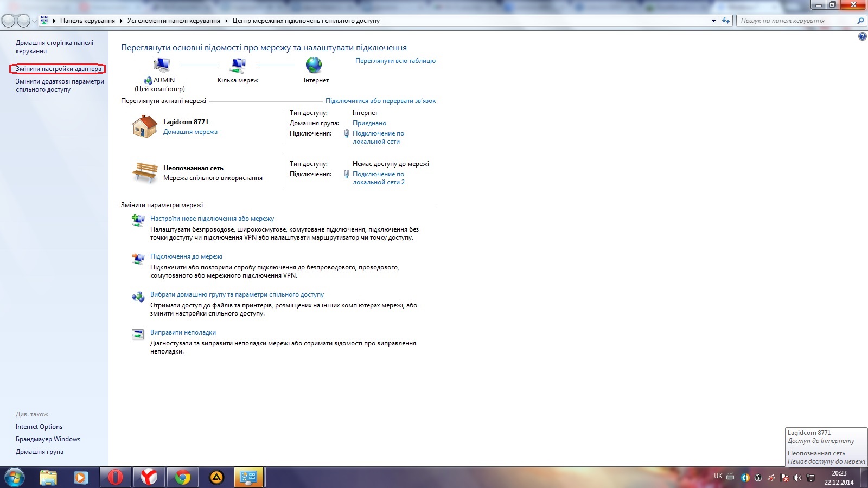
Task: Expand the arrow after 'Панель керування' breadcrumb
Action: pos(121,21)
